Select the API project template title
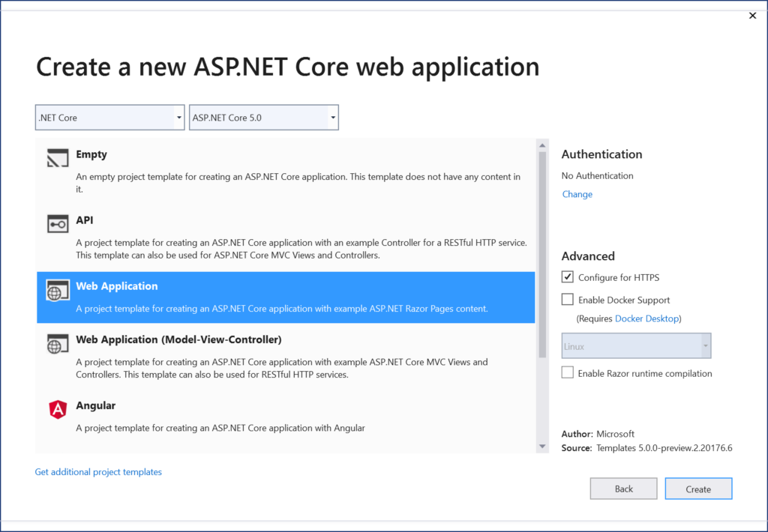 coord(84,220)
